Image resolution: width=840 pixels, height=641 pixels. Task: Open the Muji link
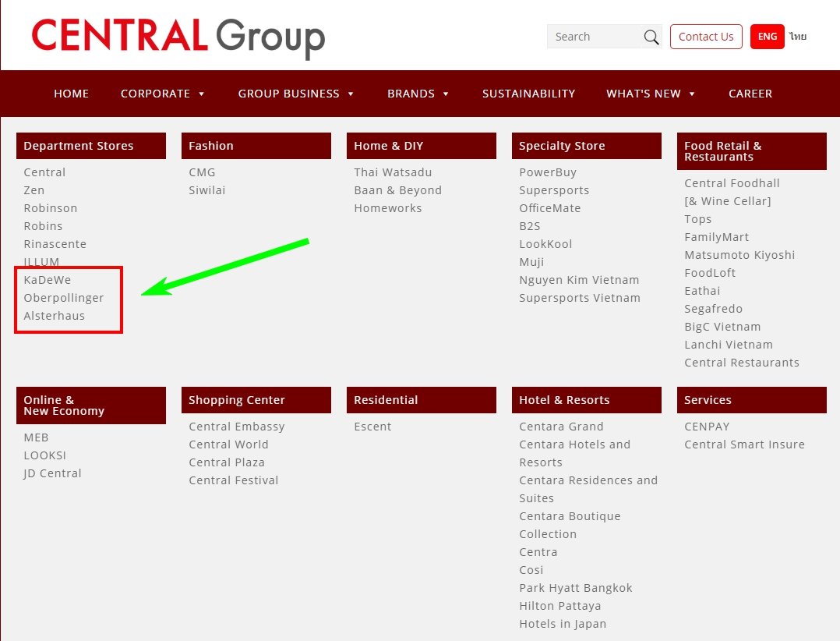click(531, 262)
